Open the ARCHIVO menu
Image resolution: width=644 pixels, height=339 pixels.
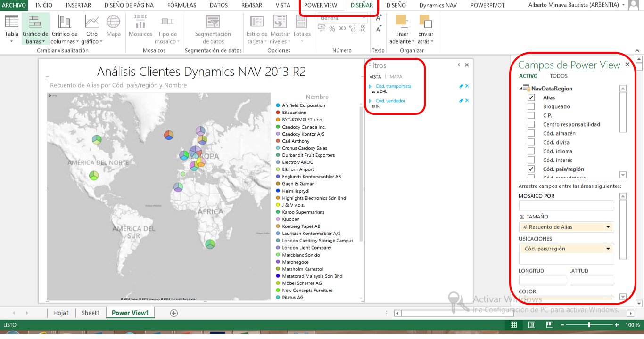(x=14, y=5)
